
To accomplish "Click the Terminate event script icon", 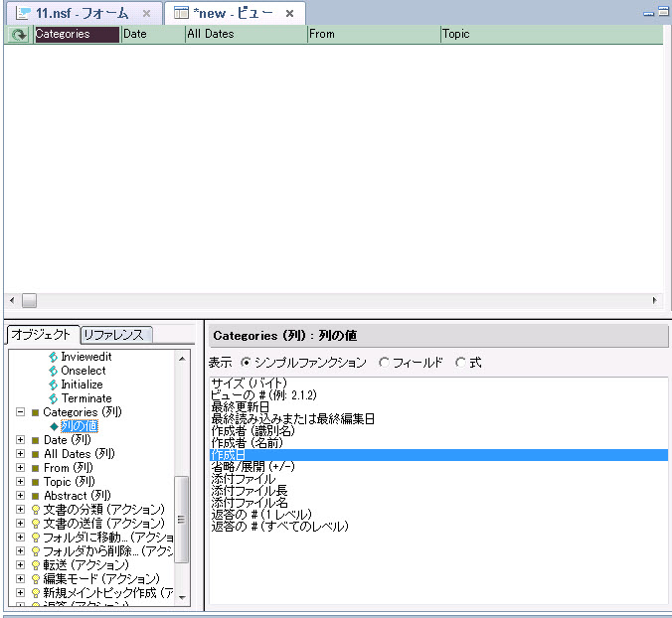I will click(x=53, y=398).
